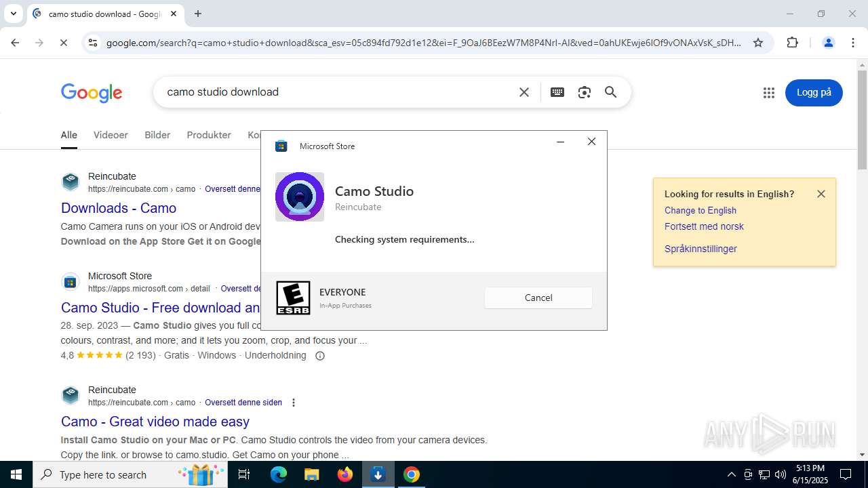Launch Microsoft Edge from taskbar
This screenshot has height=488, width=868.
(x=279, y=474)
